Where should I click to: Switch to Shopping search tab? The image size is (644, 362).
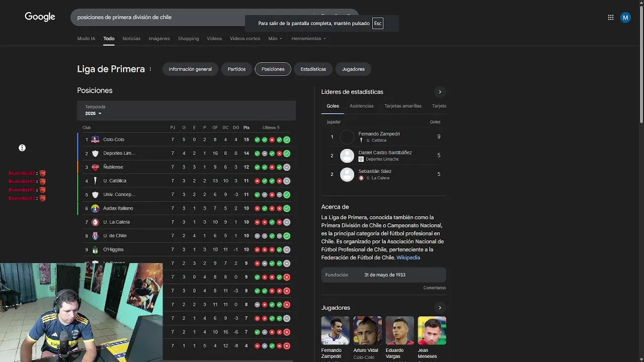188,39
